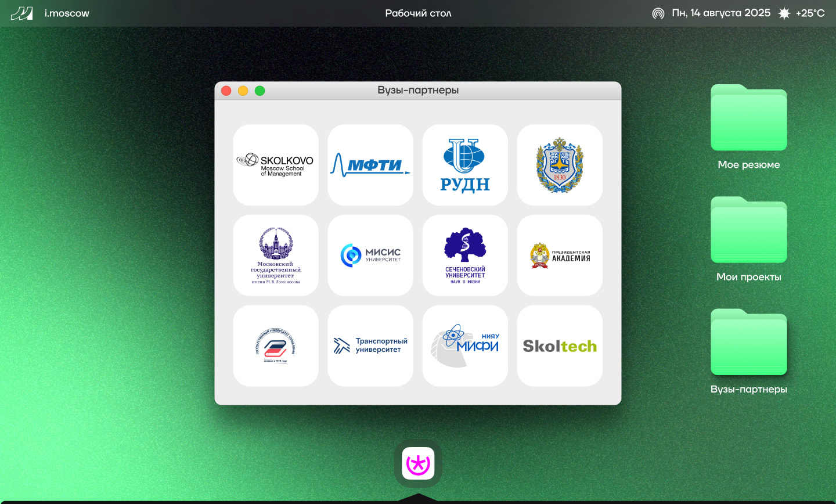Click the date Пн, 14 августа 2025
The width and height of the screenshot is (836, 504).
(721, 13)
